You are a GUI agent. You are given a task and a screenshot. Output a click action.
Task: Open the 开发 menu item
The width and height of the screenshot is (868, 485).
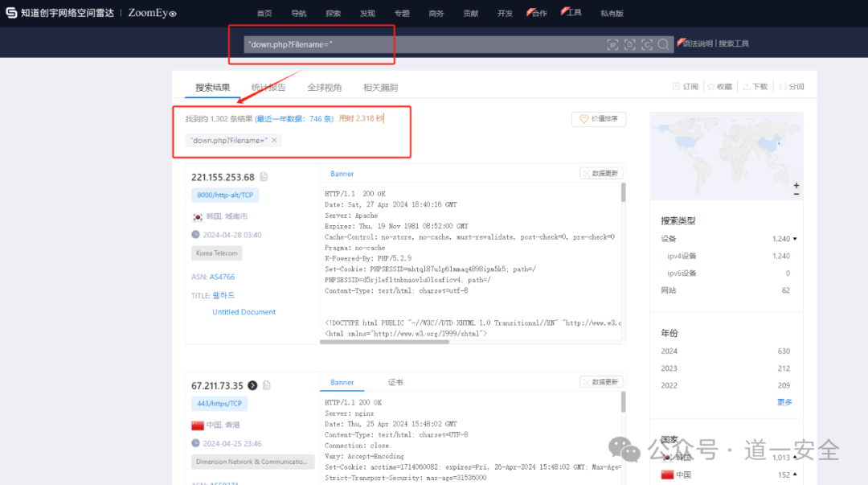[x=504, y=14]
